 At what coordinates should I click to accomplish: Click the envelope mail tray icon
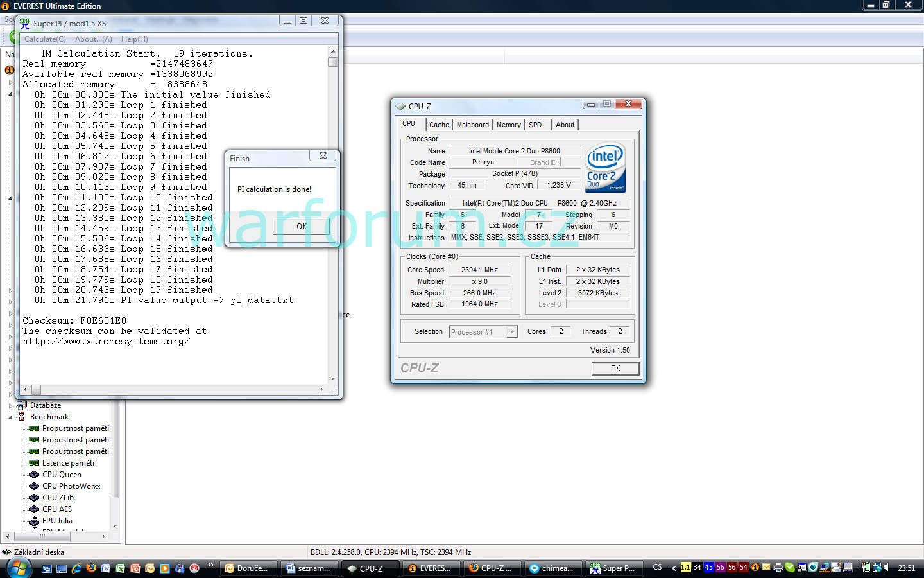[766, 568]
